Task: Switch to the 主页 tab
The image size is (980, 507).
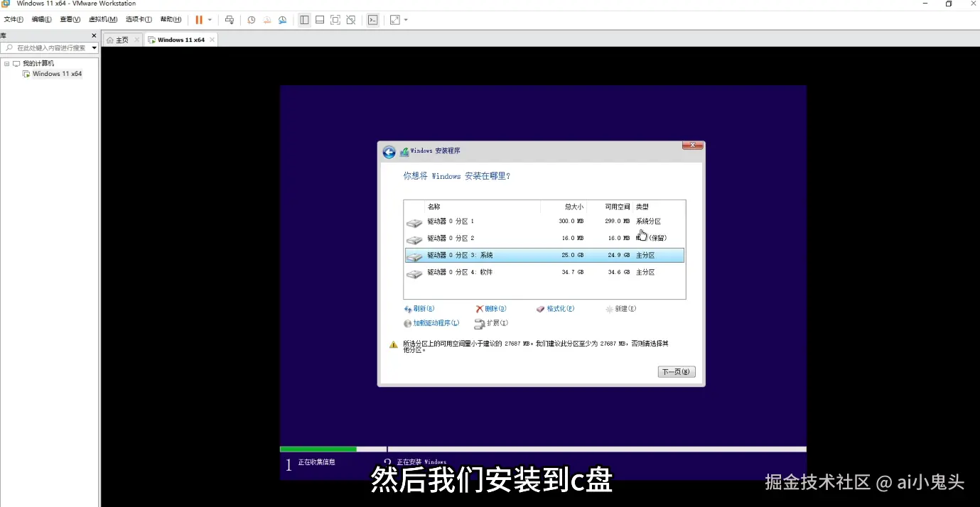Action: click(x=122, y=40)
